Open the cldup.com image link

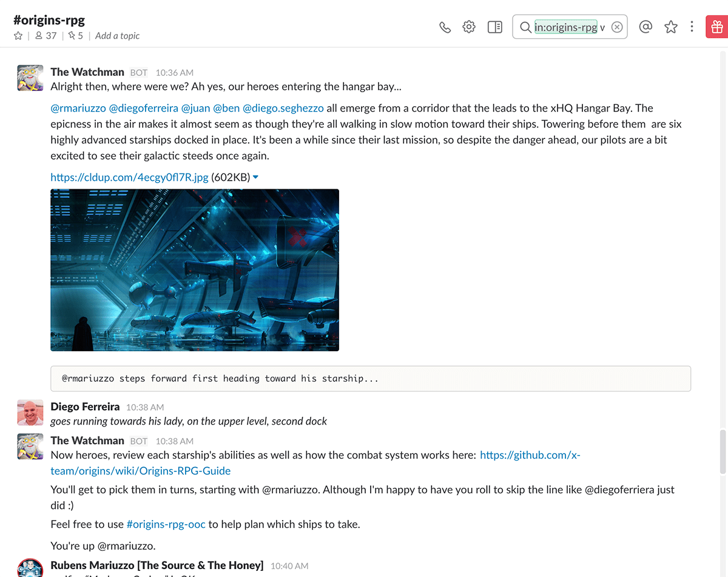coord(129,177)
